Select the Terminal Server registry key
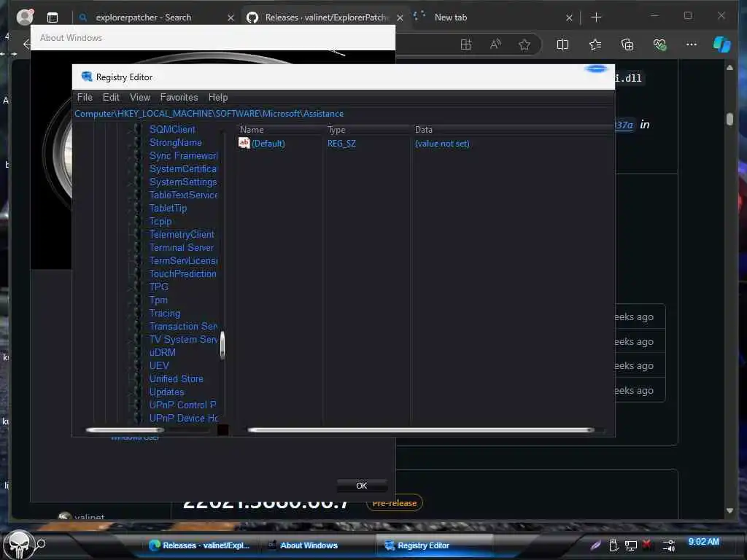This screenshot has height=560, width=747. (x=182, y=248)
